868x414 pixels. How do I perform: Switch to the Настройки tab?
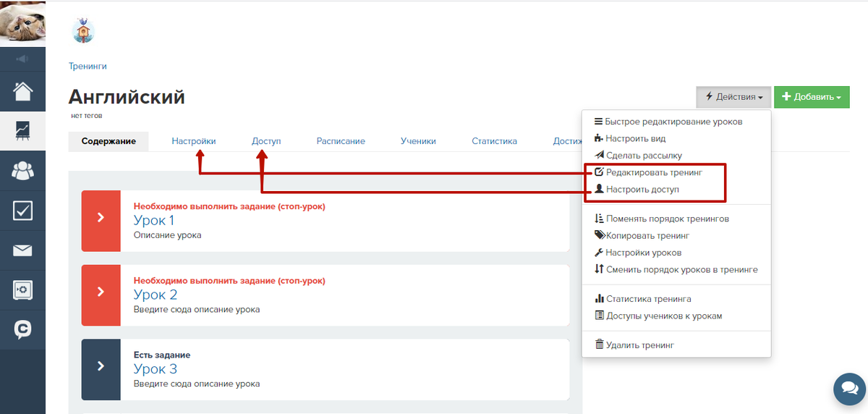coord(193,141)
